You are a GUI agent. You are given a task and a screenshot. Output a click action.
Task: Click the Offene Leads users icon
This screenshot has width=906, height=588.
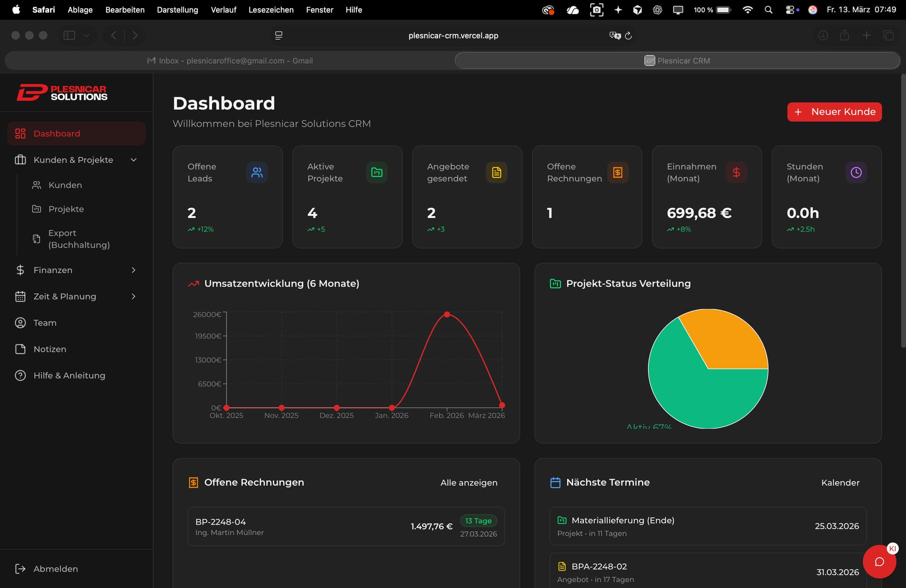[257, 173]
